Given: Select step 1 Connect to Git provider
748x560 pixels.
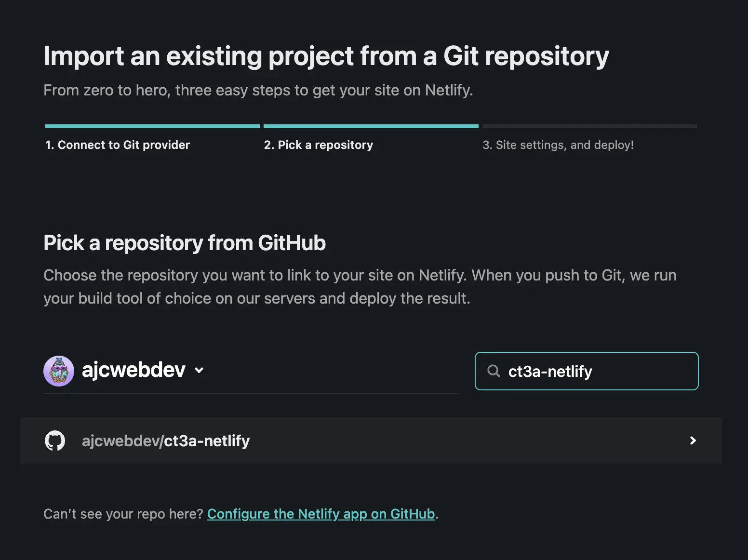Looking at the screenshot, I should [x=117, y=145].
